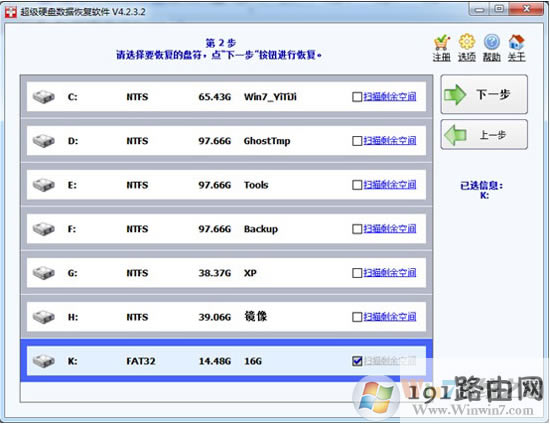Viewport: 550px width, 424px height.
Task: Check scan remaining space box for H:
Action: click(x=357, y=317)
